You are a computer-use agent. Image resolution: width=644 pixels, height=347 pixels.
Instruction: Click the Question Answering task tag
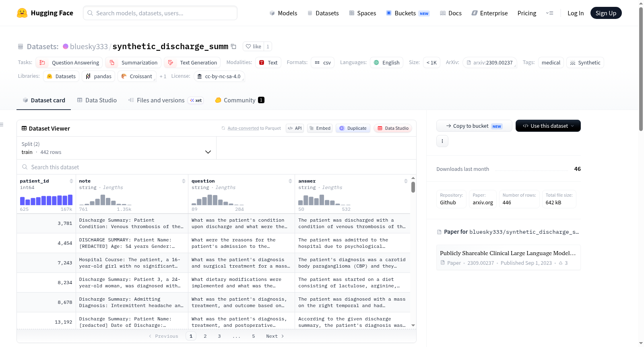69,62
